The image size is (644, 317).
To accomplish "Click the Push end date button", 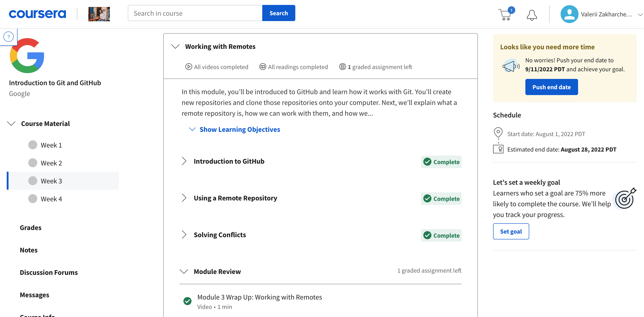I will (552, 87).
